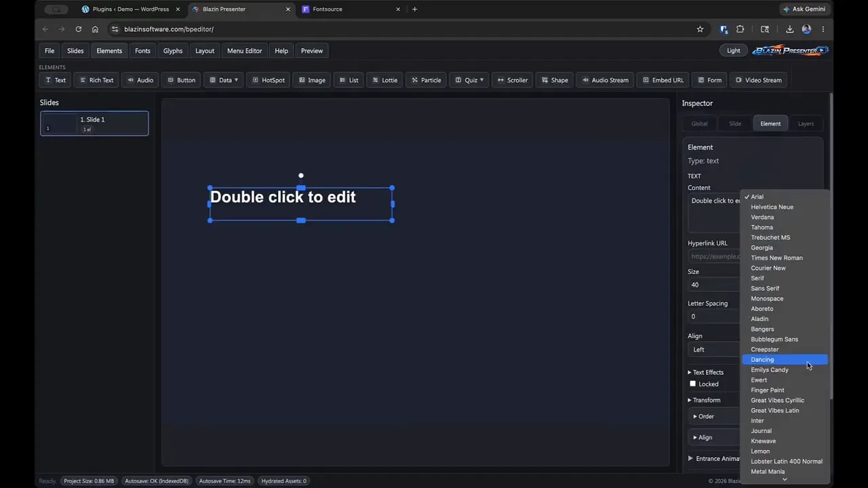The height and width of the screenshot is (488, 868).
Task: Open the Data element dropdown
Action: pos(223,80)
